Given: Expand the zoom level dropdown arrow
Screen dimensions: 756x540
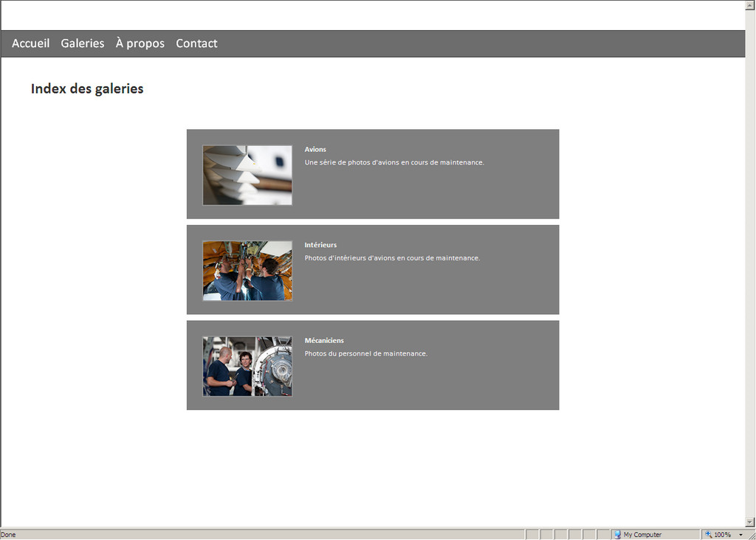Looking at the screenshot, I should (x=740, y=535).
